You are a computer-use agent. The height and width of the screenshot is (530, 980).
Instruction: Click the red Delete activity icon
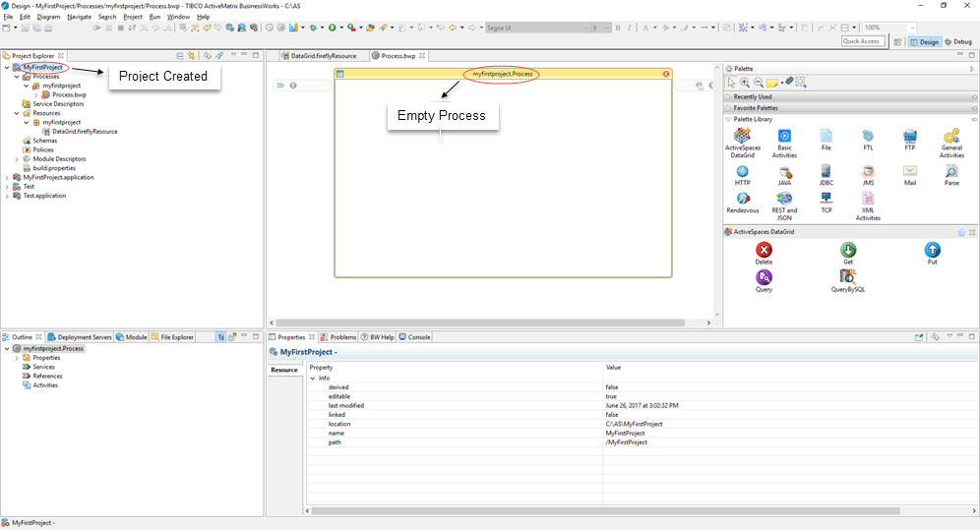pos(764,251)
